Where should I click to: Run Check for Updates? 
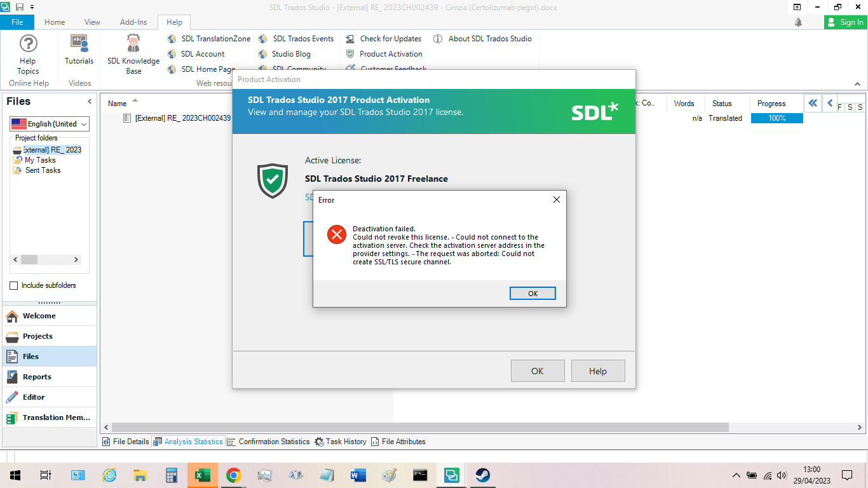click(389, 38)
